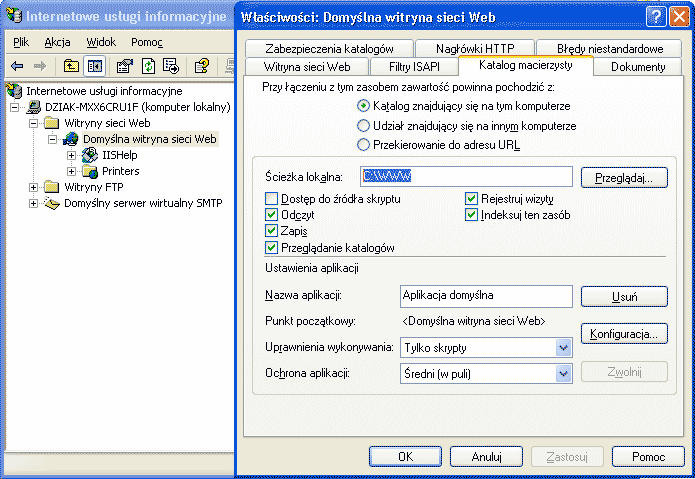The width and height of the screenshot is (695, 479).
Task: Click the Usuń button
Action: point(624,296)
